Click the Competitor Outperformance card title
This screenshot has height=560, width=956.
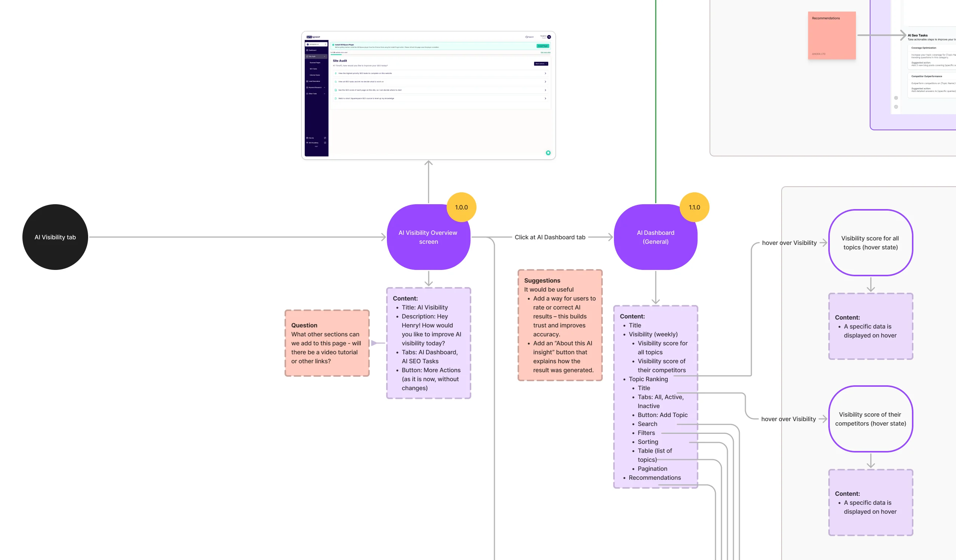pyautogui.click(x=926, y=76)
